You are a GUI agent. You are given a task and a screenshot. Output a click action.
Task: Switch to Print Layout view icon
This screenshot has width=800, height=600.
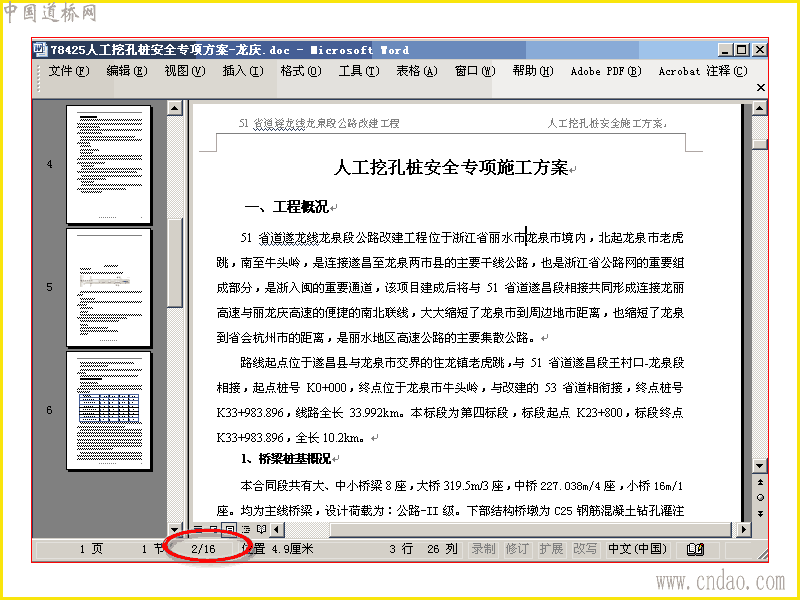tap(230, 529)
